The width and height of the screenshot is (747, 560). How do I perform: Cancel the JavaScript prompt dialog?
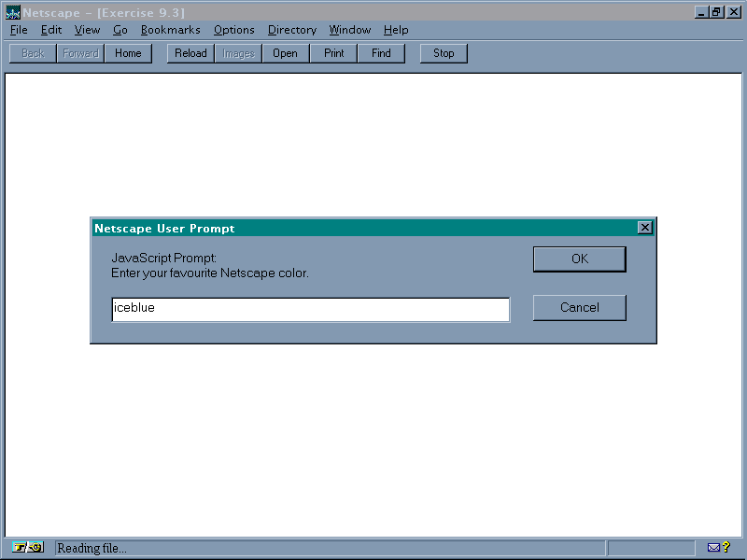[x=579, y=307]
